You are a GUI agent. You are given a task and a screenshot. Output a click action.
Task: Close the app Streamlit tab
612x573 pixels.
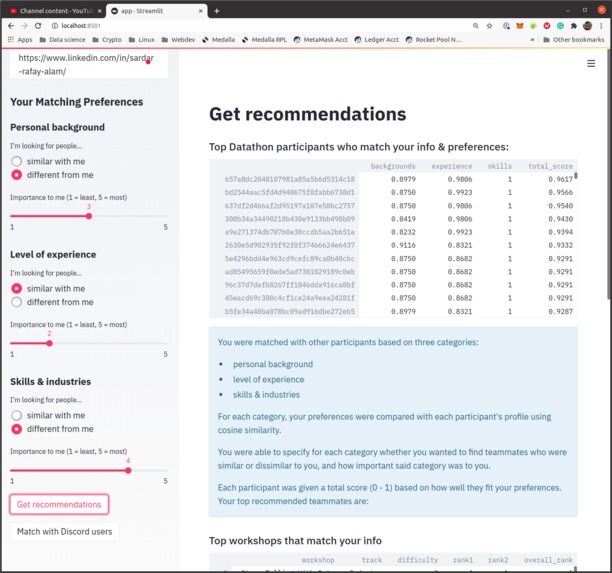(x=201, y=11)
